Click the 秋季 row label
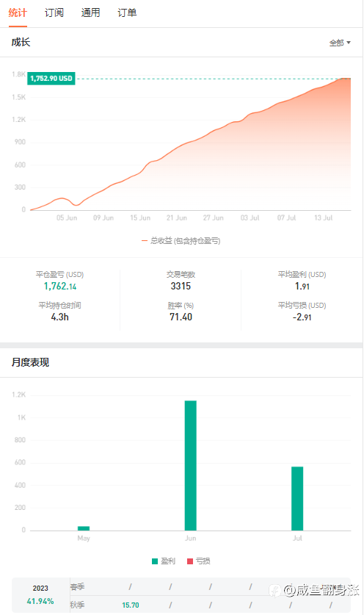Screen dimensions: 364x615 [77, 605]
